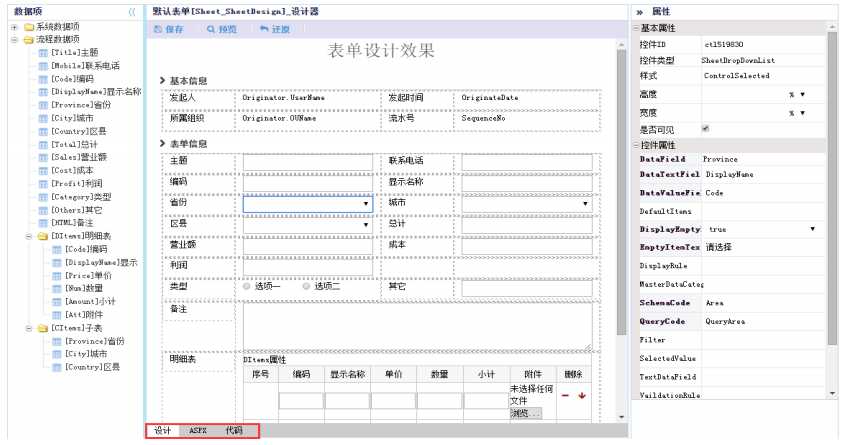Click the 备注 textarea
862x445 pixels.
418,326
